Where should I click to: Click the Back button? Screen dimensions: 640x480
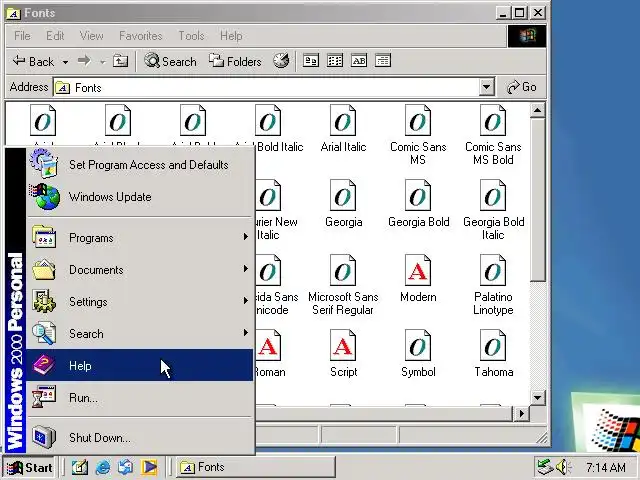point(33,61)
